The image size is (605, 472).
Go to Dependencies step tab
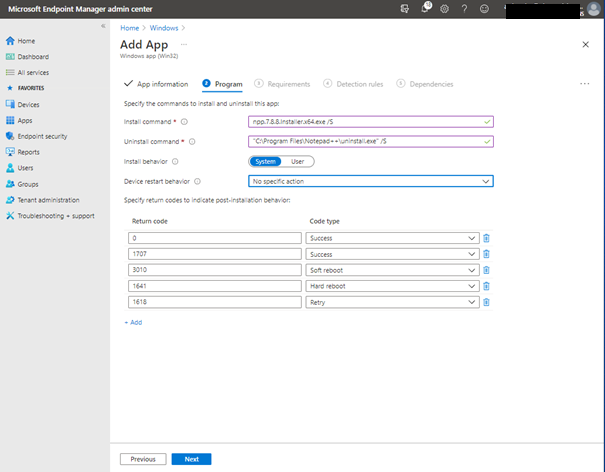point(425,84)
